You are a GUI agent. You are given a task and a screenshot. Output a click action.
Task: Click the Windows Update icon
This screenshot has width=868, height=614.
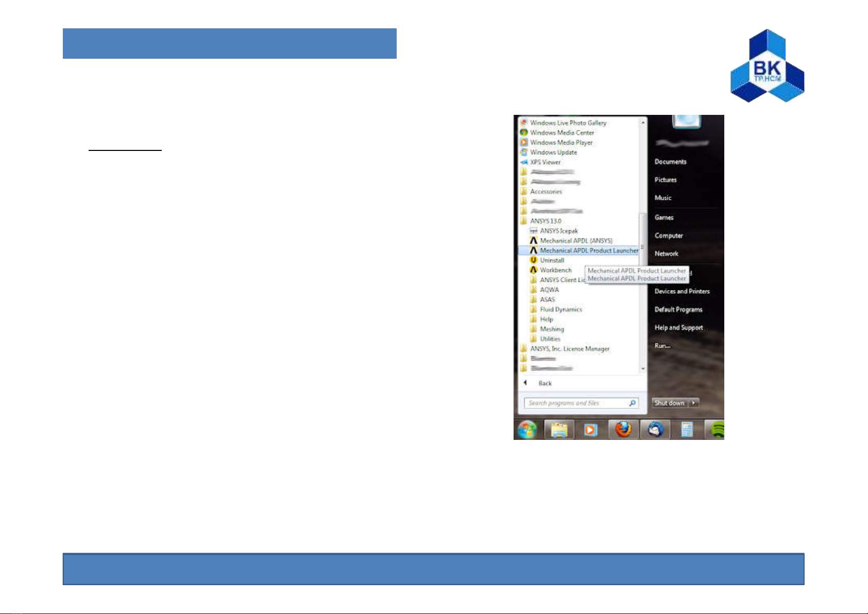click(x=524, y=152)
